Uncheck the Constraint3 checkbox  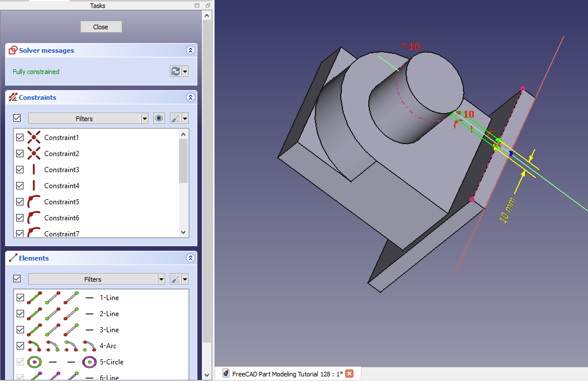[20, 170]
